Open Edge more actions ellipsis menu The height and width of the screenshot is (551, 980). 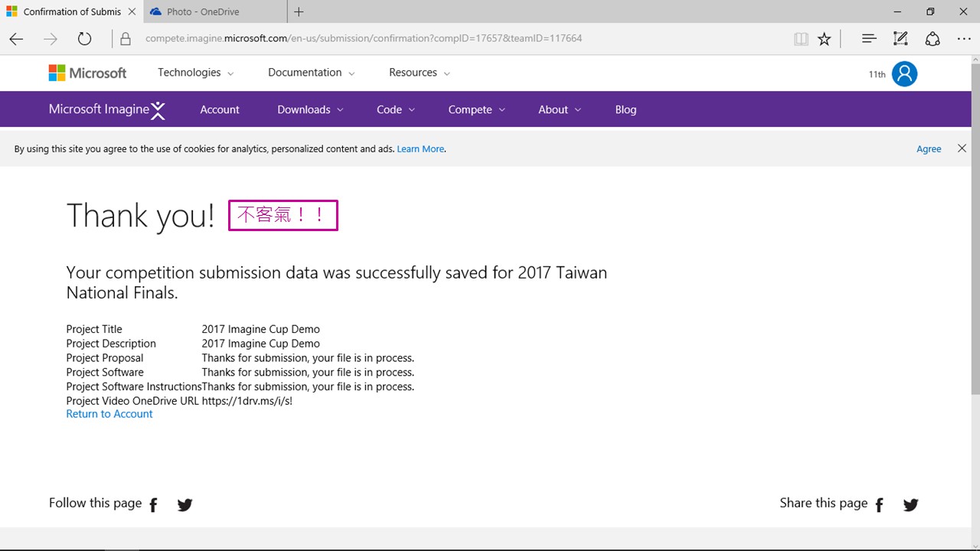[964, 39]
